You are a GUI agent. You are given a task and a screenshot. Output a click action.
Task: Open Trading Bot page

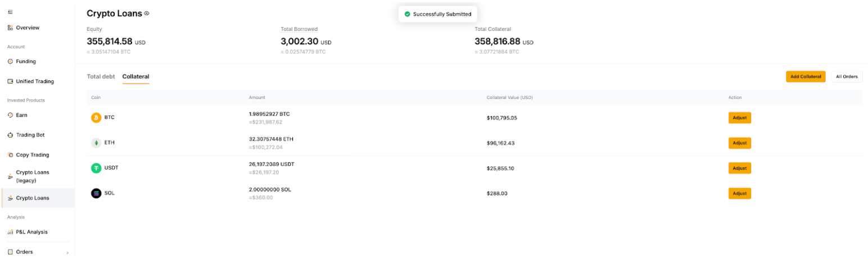coord(30,135)
